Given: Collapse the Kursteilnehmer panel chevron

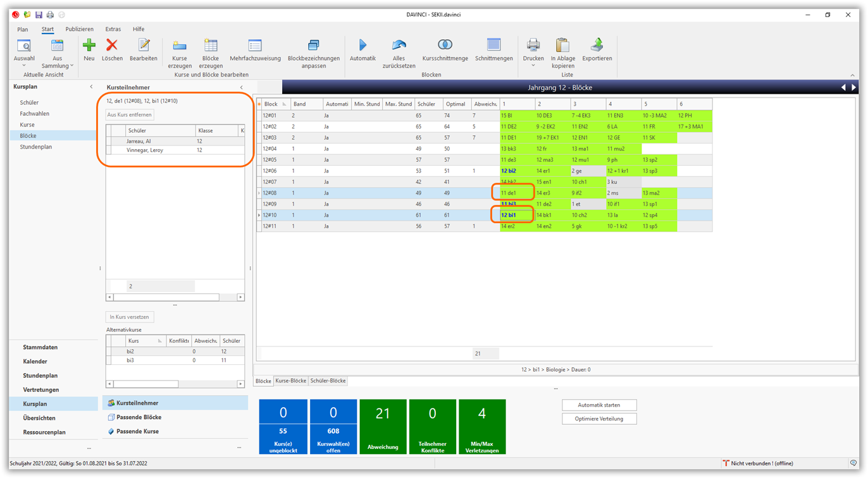Looking at the screenshot, I should [x=241, y=87].
